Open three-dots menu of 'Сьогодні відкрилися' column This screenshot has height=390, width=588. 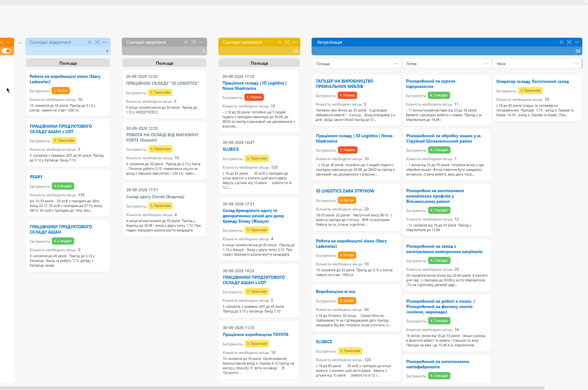(x=105, y=42)
